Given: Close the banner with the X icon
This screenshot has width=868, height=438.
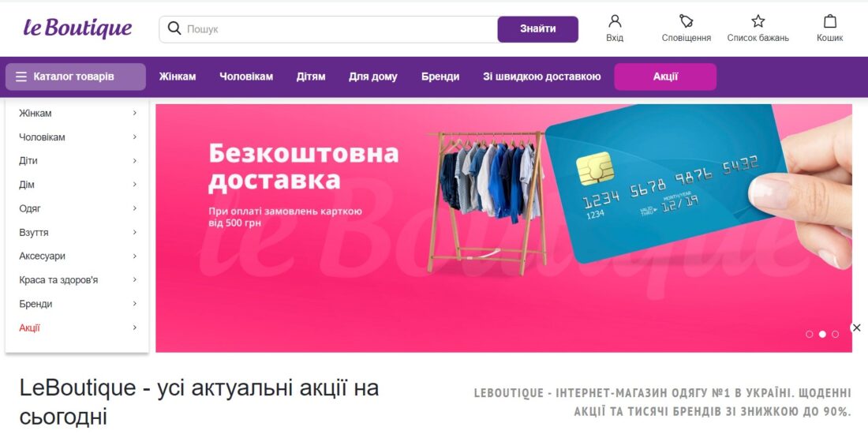Looking at the screenshot, I should 856,328.
